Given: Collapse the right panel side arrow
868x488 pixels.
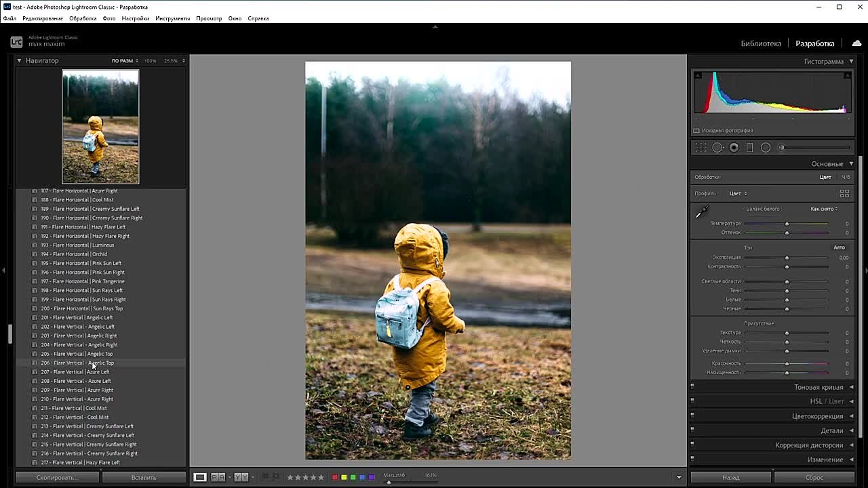Looking at the screenshot, I should point(865,270).
